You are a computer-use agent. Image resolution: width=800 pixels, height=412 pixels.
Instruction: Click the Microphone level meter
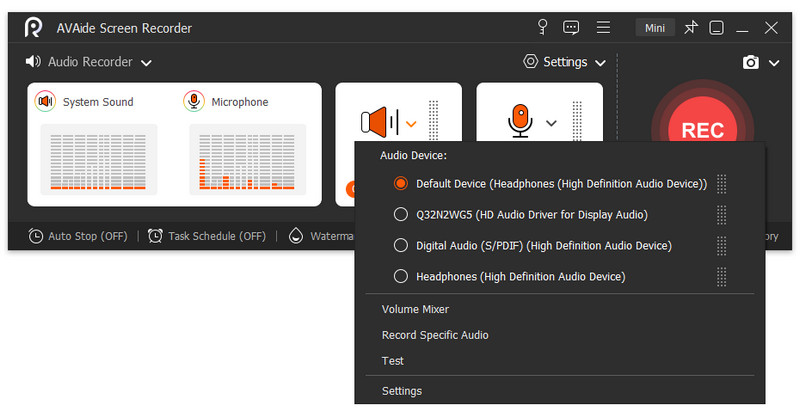(247, 159)
